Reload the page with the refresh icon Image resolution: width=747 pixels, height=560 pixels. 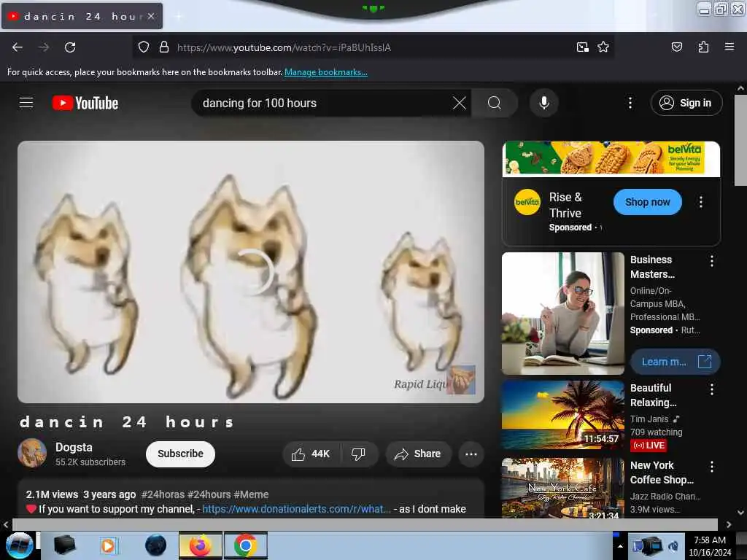pyautogui.click(x=70, y=47)
